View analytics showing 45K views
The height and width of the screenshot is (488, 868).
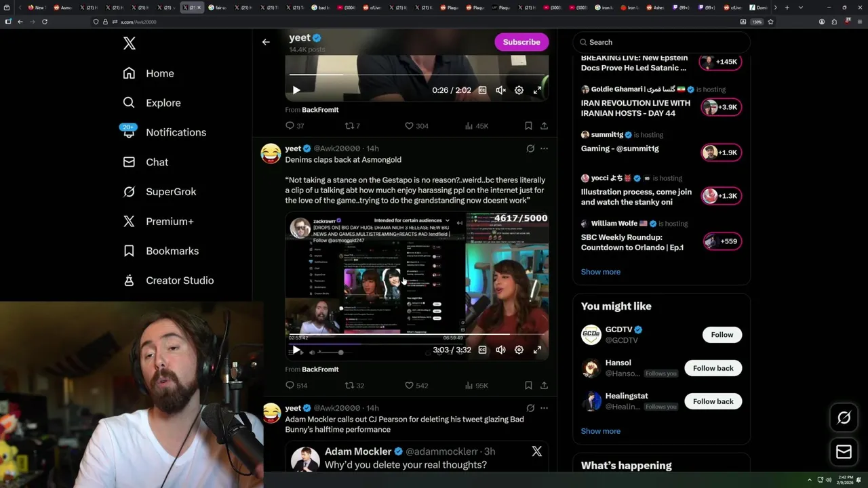tap(476, 126)
